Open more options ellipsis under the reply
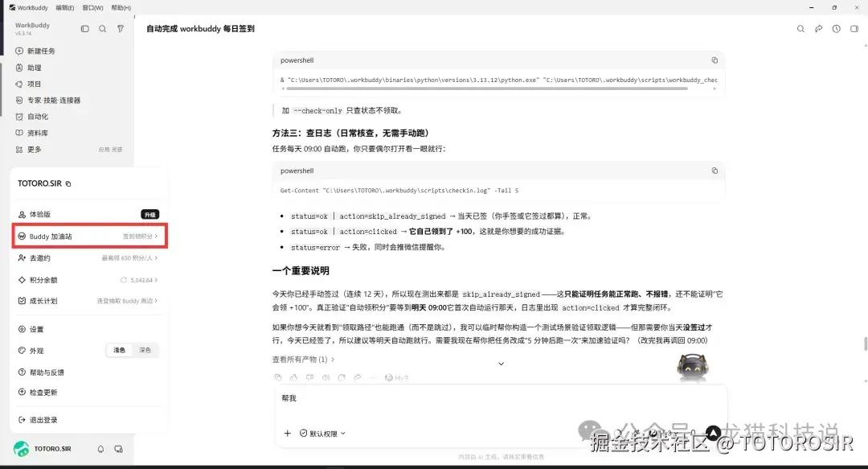 pos(373,377)
